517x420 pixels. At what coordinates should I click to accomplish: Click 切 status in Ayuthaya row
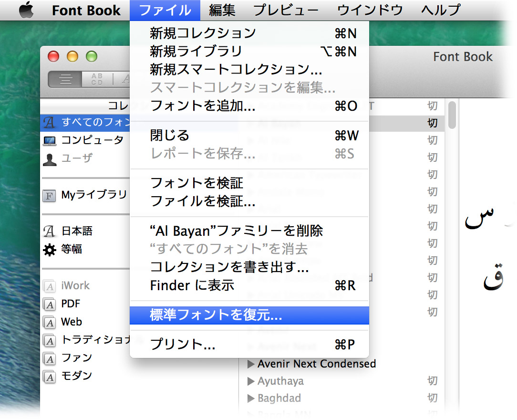(x=432, y=381)
